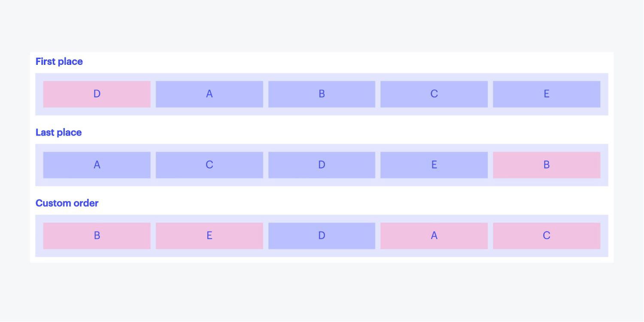
Task: Click pink box C in Custom order row
Action: click(x=547, y=236)
